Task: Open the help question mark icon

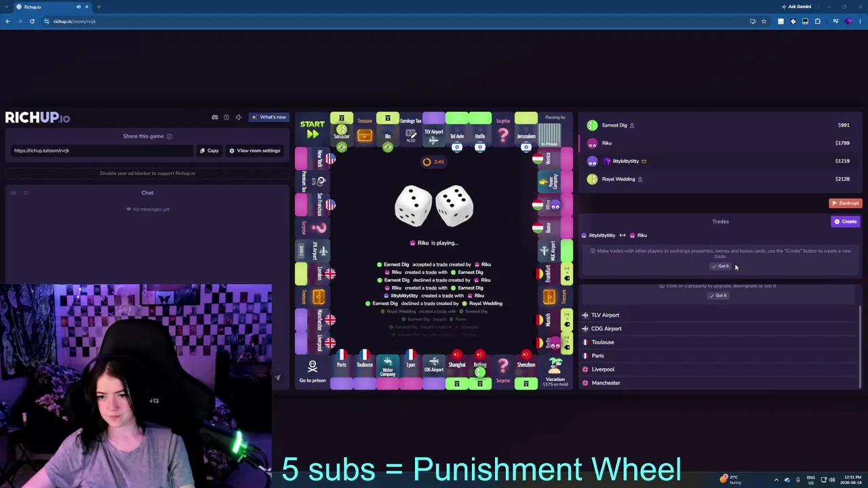Action: coord(226,117)
